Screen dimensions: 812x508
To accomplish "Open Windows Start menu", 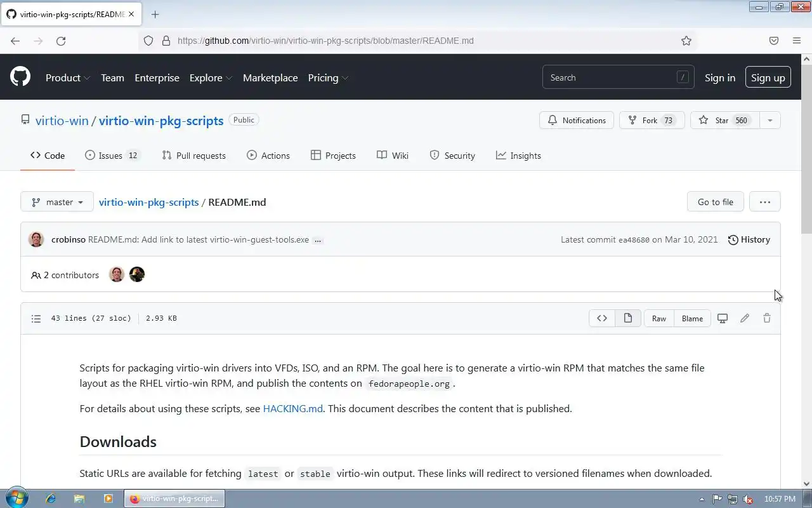I will tap(16, 498).
